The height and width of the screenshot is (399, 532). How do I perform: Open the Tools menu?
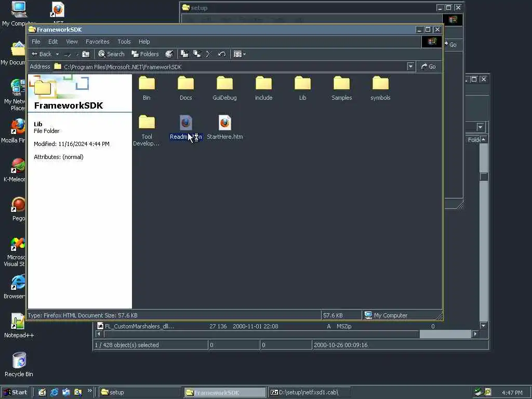pyautogui.click(x=124, y=42)
